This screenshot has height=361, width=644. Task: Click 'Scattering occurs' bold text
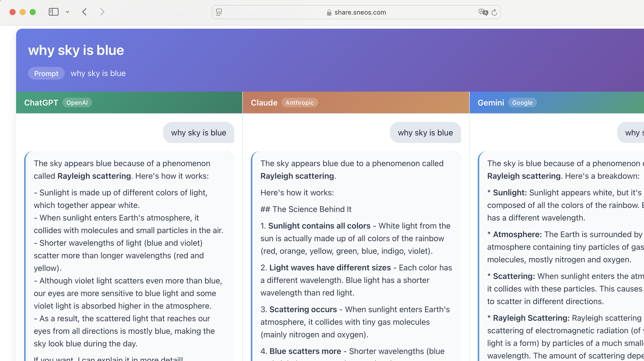point(303,309)
